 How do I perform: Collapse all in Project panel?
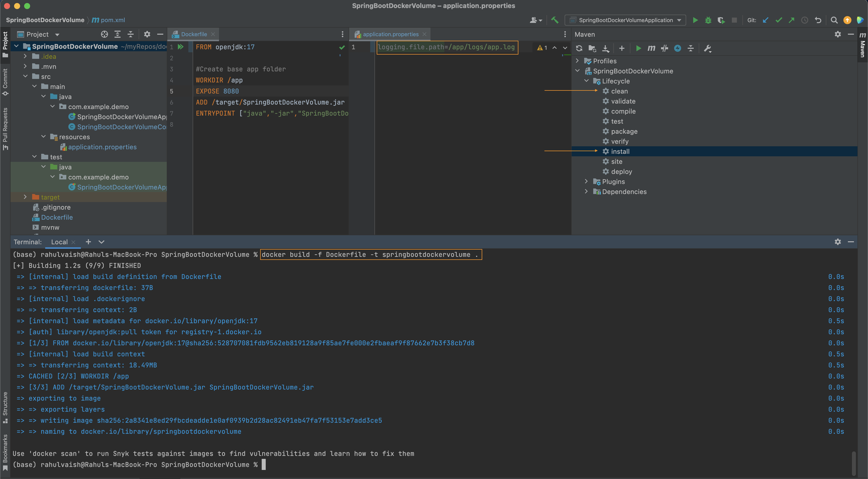131,34
